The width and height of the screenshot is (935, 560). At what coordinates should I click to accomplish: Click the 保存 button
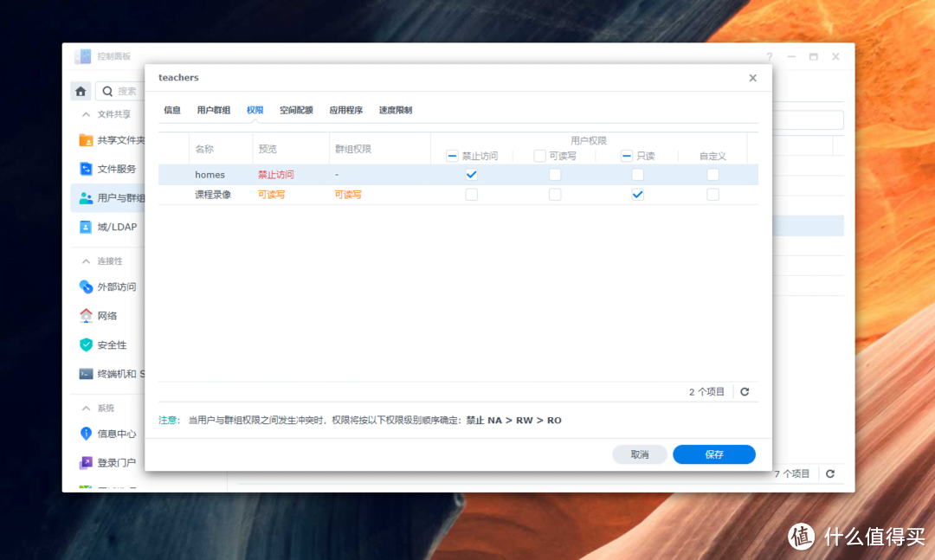pos(713,454)
